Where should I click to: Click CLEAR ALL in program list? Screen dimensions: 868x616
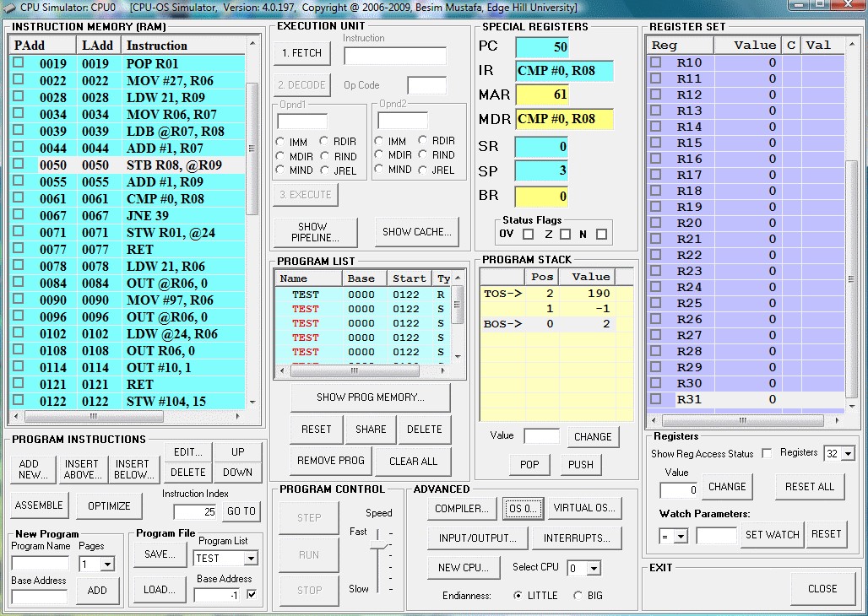(x=413, y=461)
